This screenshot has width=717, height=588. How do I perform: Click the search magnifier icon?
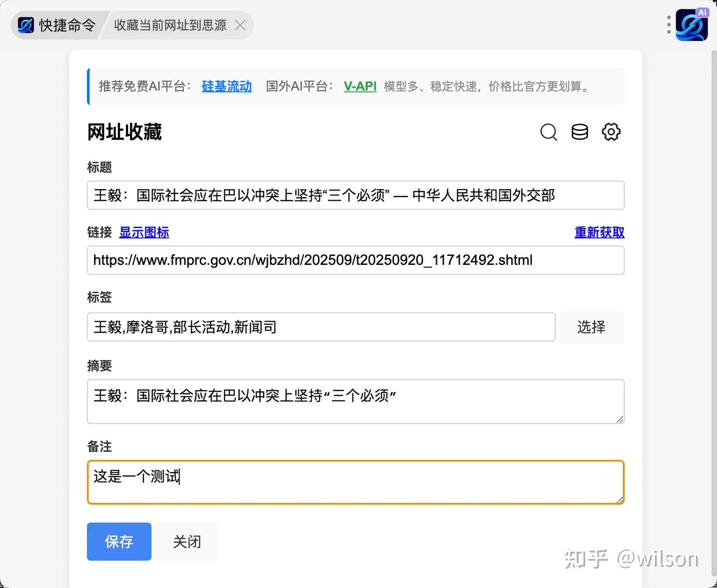[549, 132]
